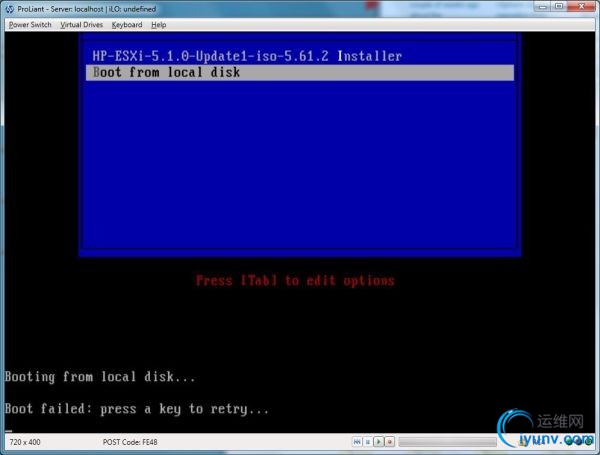The image size is (600, 455).
Task: Minimize the ProLiant console window
Action: tap(542, 7)
